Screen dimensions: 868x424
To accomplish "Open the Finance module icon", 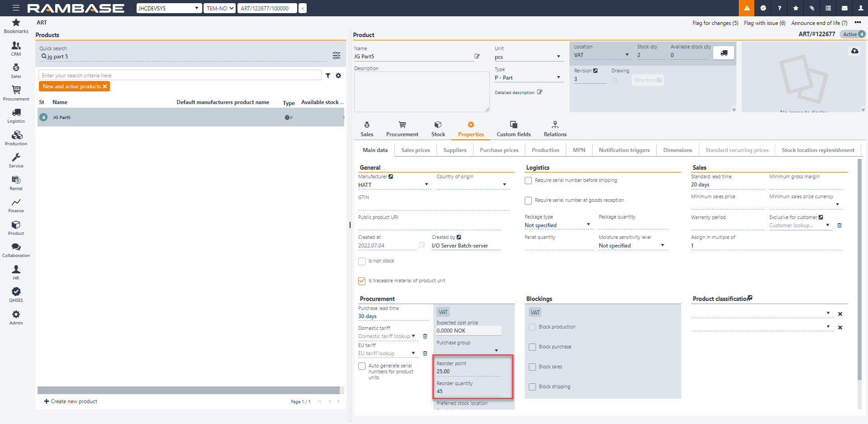I will [x=16, y=205].
